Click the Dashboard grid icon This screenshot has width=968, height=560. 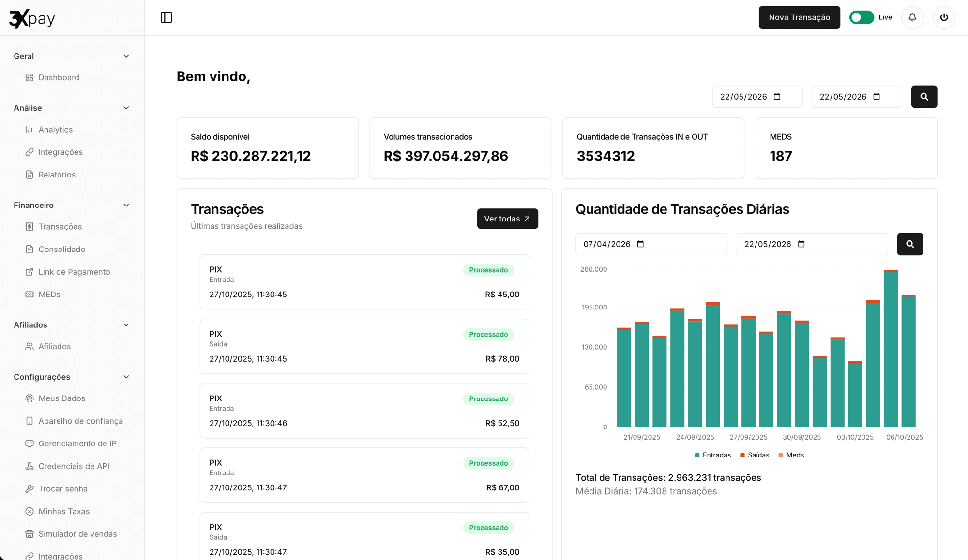[30, 77]
